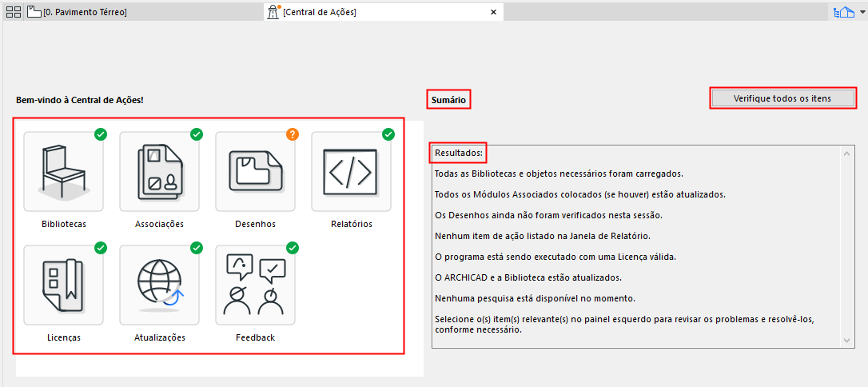Click the Bibliotecas label text
Viewport: 868px width, 387px height.
(64, 224)
